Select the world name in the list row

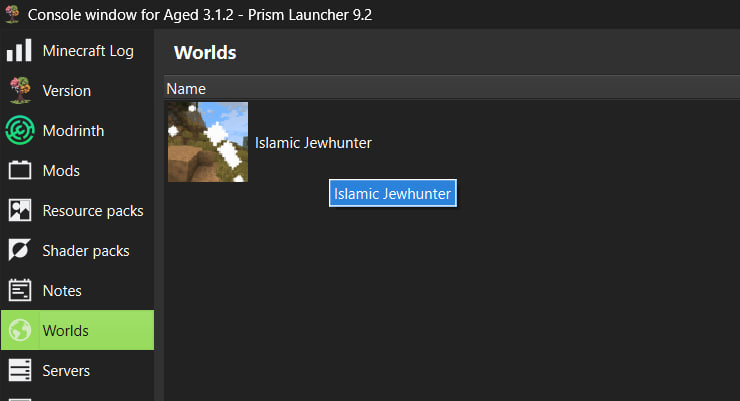pyautogui.click(x=313, y=142)
